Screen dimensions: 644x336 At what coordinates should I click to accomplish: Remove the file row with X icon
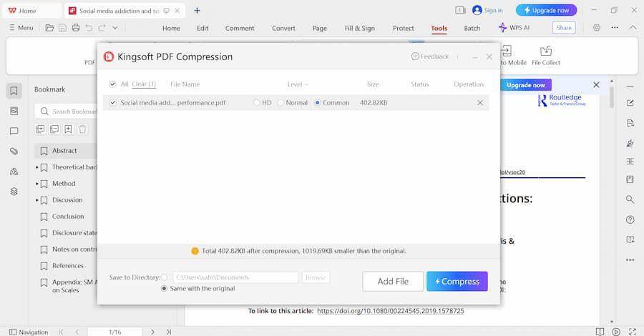480,102
